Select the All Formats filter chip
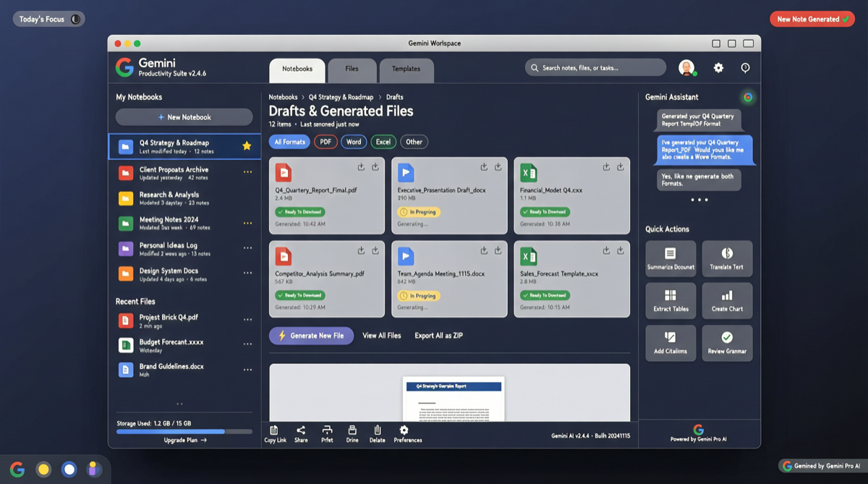The width and height of the screenshot is (868, 484). pyautogui.click(x=289, y=142)
